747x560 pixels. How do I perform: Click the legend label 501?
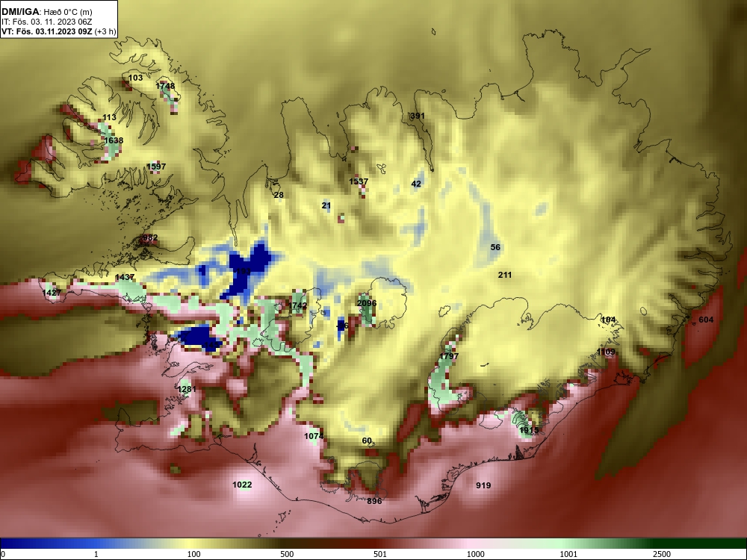379,554
